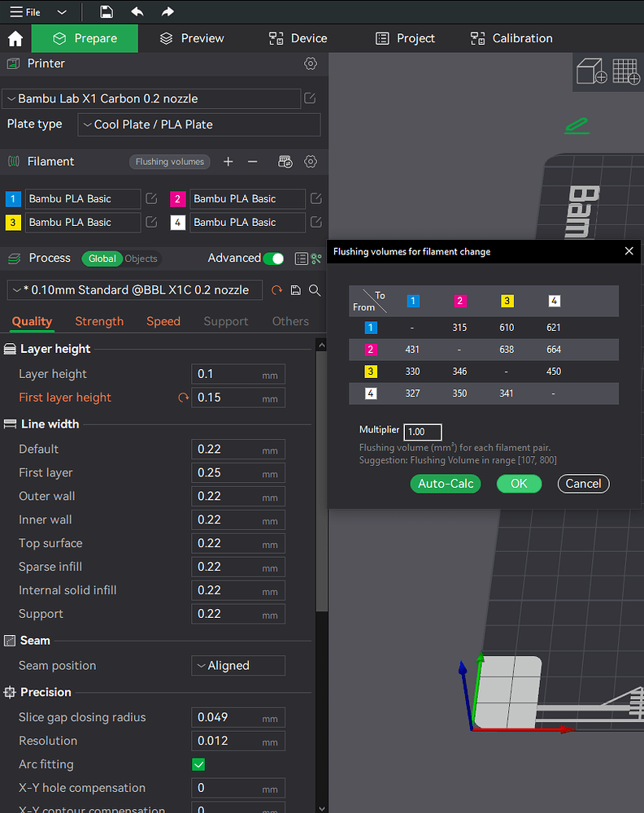Switch to the Strength tab
Image resolution: width=644 pixels, height=813 pixels.
click(x=99, y=321)
